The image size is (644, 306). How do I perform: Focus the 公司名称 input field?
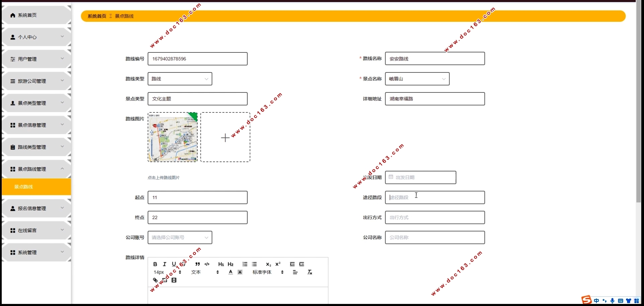(x=435, y=237)
